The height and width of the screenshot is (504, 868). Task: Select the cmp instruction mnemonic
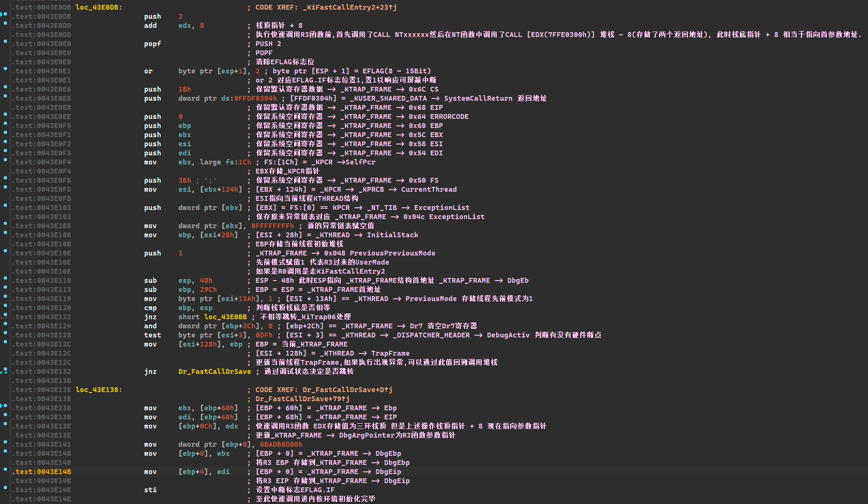(151, 308)
